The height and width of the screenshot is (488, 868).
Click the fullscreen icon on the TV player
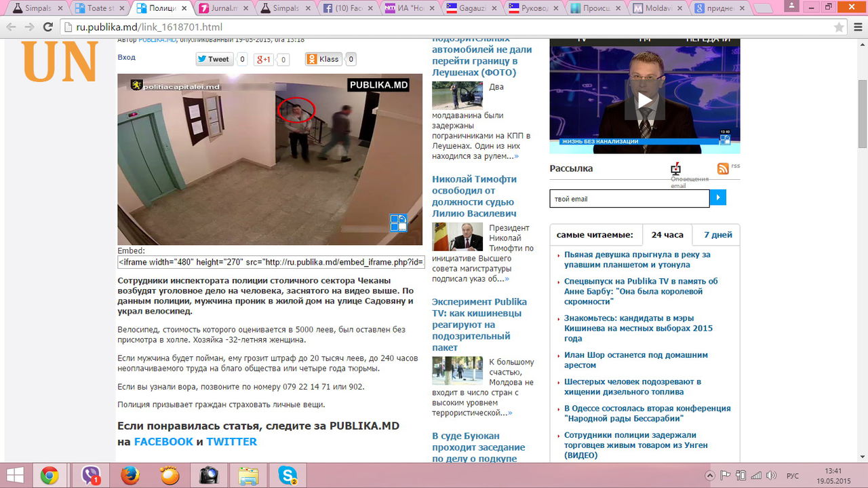725,139
